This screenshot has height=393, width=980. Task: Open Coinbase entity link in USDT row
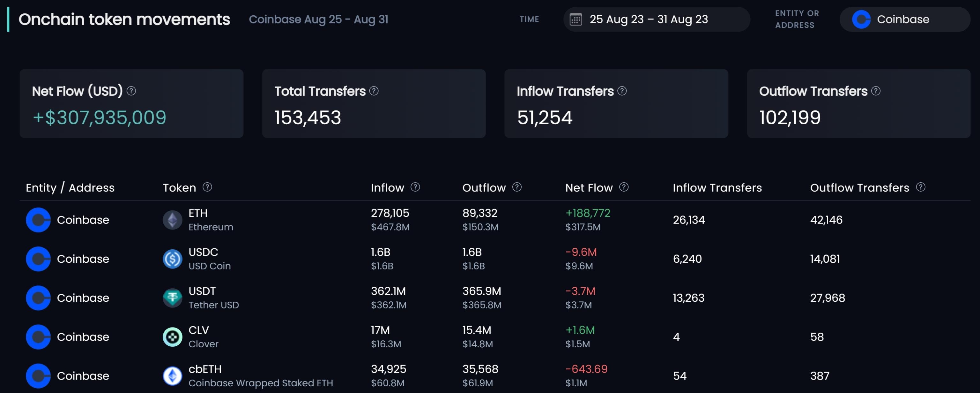[83, 298]
